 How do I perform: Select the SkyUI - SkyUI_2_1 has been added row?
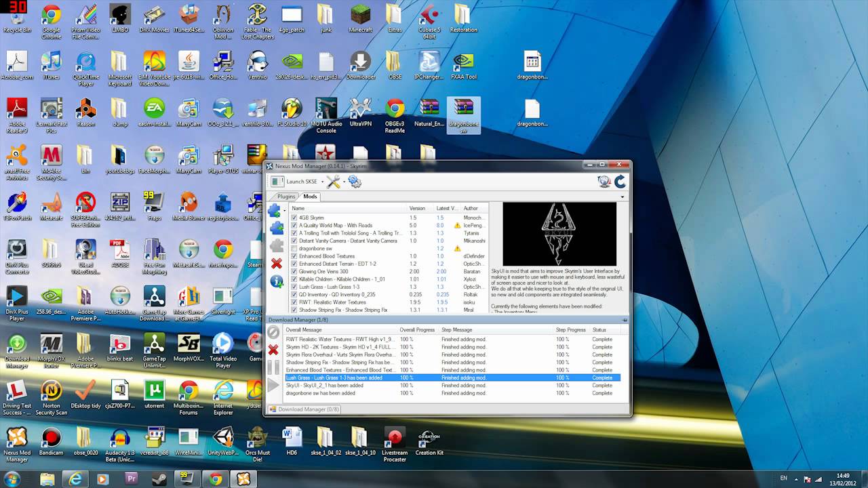click(452, 385)
